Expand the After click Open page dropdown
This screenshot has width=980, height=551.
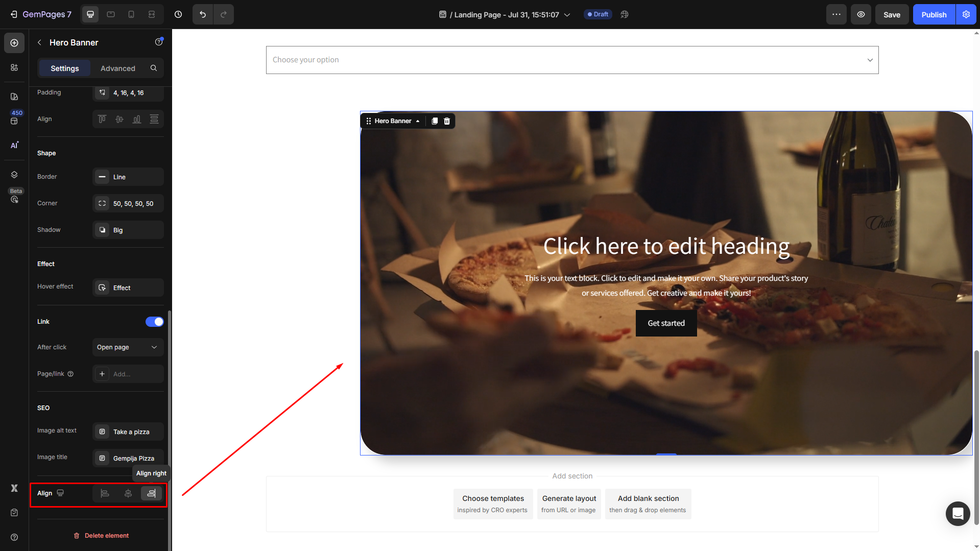128,347
